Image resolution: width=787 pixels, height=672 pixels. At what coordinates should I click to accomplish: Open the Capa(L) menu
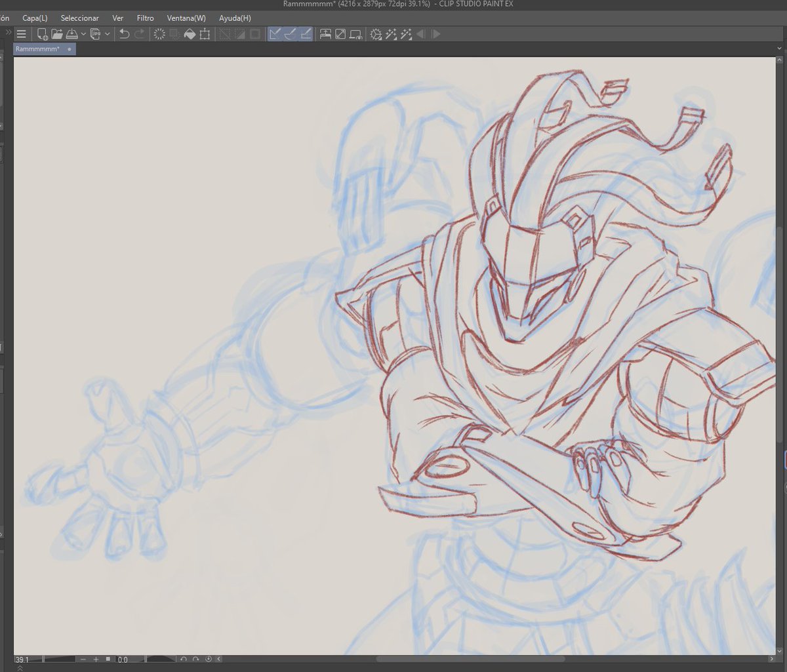(x=35, y=18)
